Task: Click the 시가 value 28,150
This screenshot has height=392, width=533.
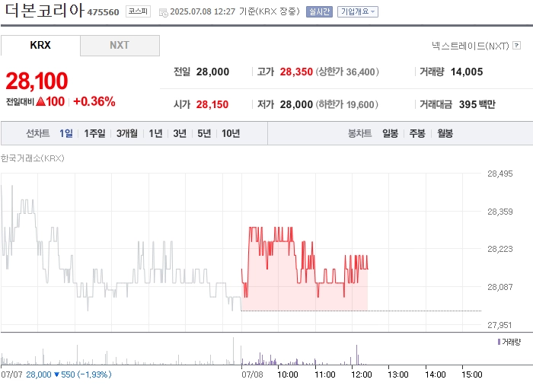Action: tap(212, 104)
